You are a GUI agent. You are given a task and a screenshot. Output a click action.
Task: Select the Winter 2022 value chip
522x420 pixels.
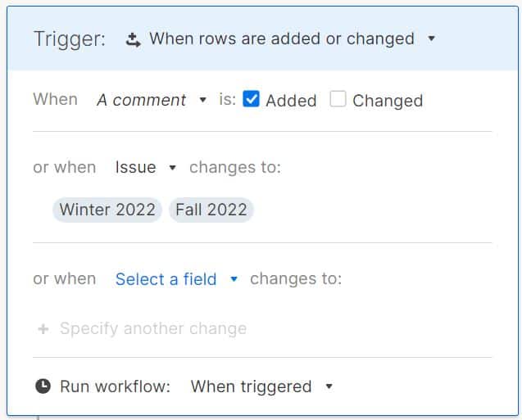[x=107, y=210]
